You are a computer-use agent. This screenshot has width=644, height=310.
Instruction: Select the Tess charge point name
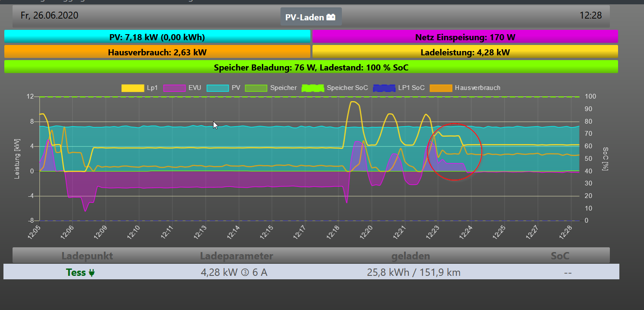(x=76, y=273)
